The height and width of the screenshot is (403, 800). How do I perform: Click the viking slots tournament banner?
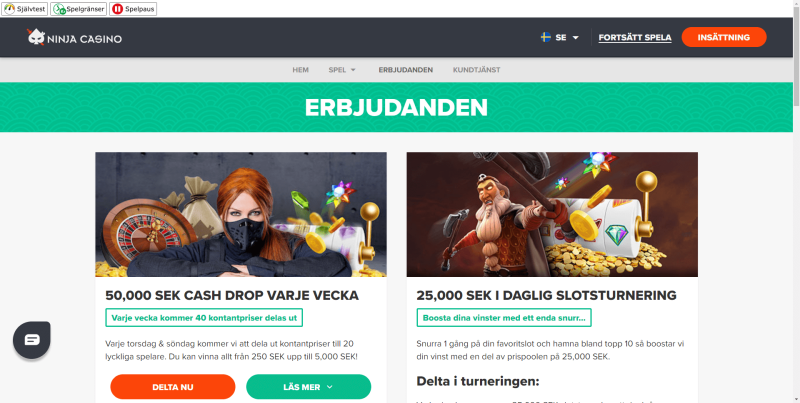click(x=552, y=215)
